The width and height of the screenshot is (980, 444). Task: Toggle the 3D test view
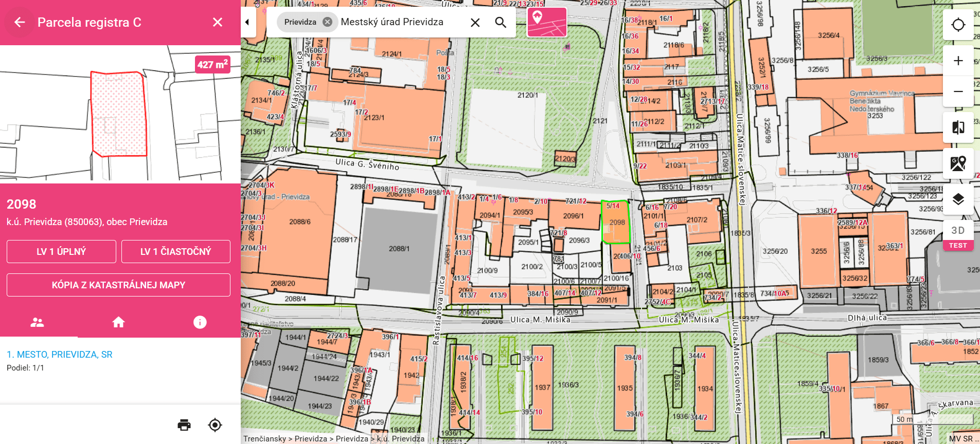coord(958,236)
